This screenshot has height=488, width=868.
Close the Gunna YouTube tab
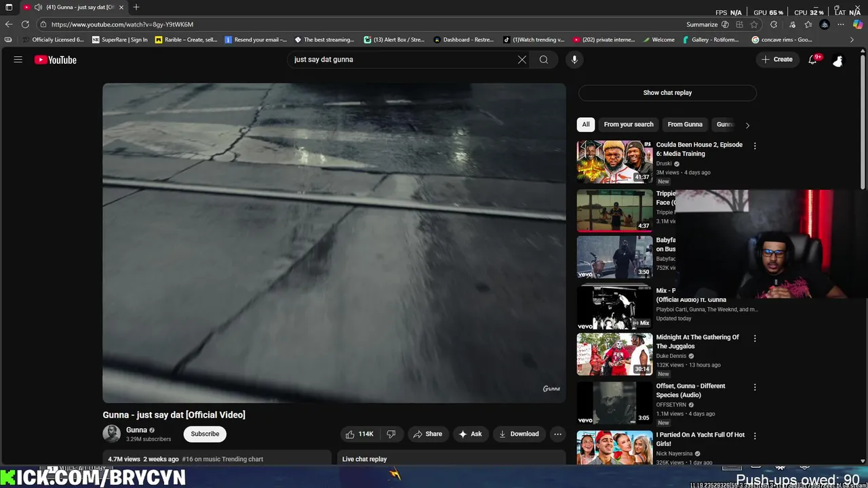pyautogui.click(x=121, y=7)
